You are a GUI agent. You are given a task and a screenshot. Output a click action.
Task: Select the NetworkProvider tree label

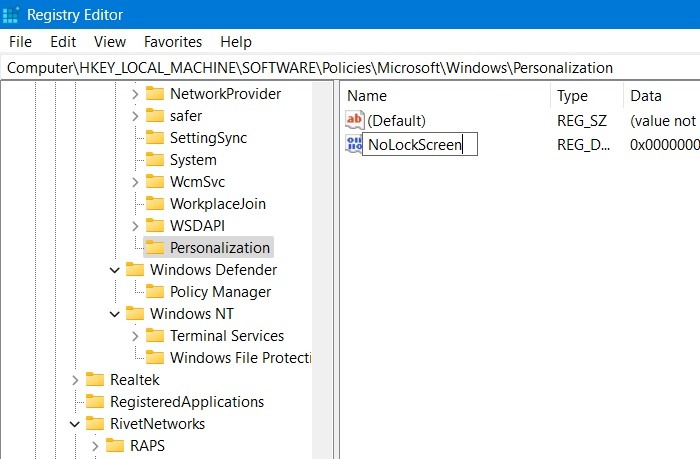(x=225, y=94)
